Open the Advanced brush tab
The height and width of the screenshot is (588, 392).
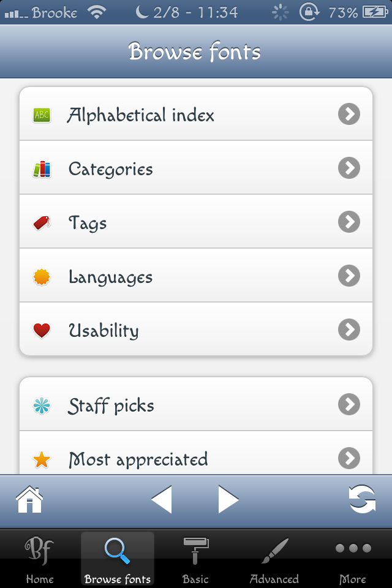(x=274, y=559)
